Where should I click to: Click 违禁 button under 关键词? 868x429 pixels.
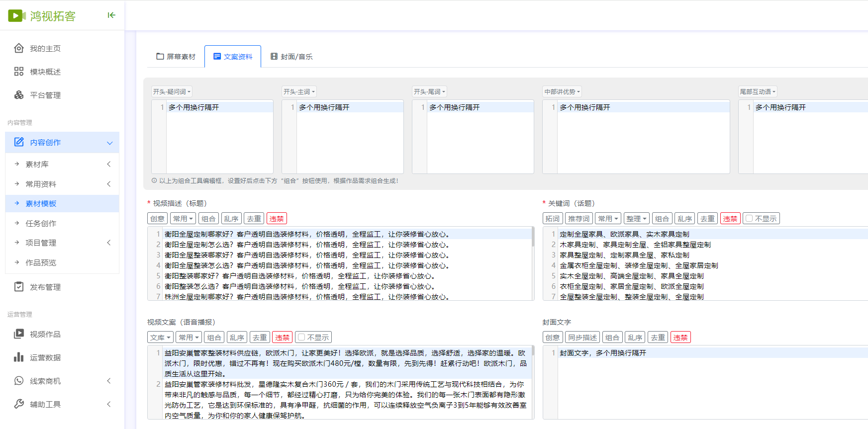730,219
